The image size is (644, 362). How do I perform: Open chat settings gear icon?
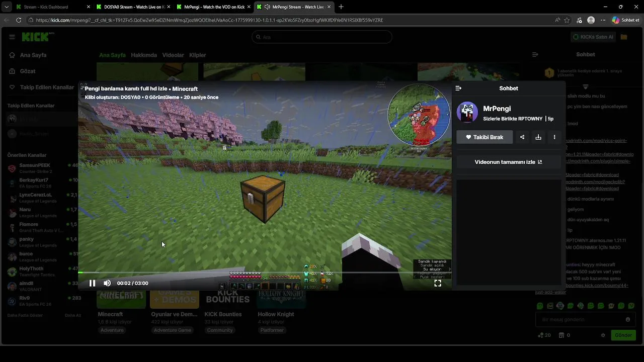coord(603,335)
